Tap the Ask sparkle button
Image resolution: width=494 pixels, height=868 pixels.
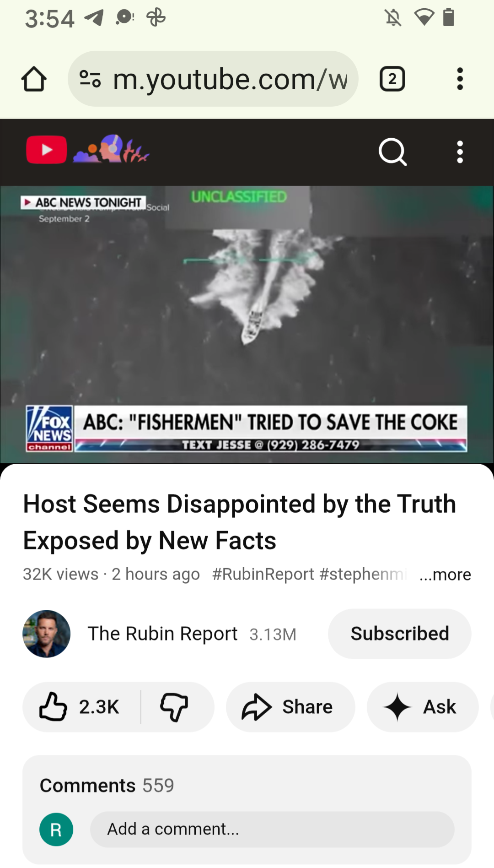point(423,707)
